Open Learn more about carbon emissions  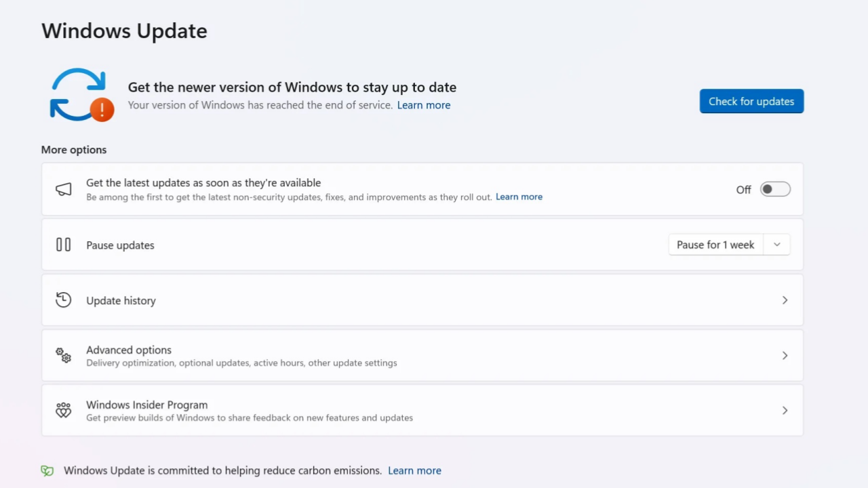414,470
